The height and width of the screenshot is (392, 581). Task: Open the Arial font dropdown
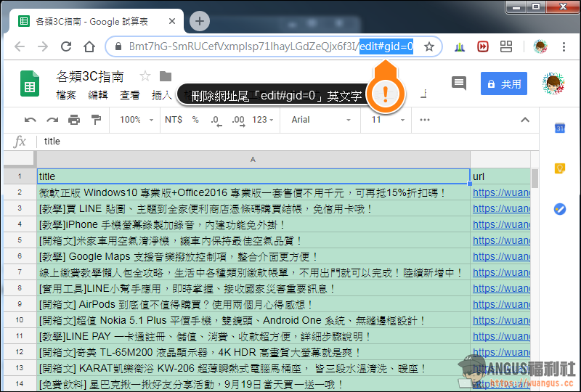click(320, 120)
